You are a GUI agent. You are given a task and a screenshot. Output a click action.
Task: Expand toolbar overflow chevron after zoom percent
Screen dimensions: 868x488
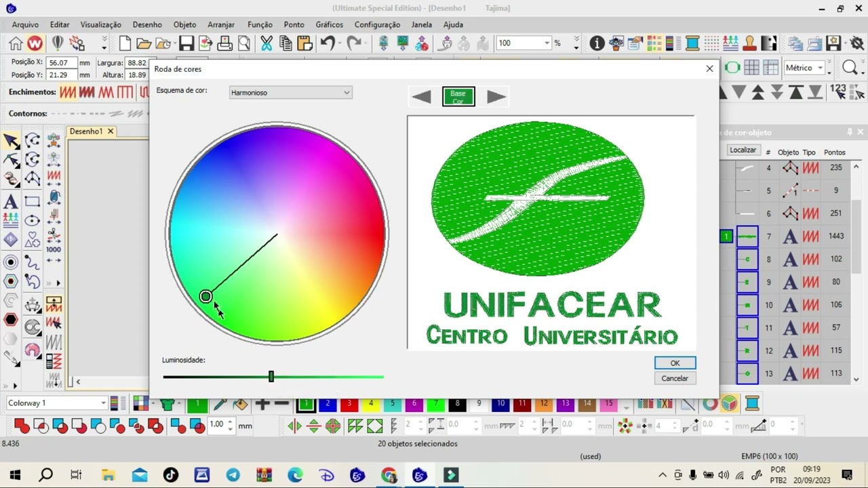(576, 43)
